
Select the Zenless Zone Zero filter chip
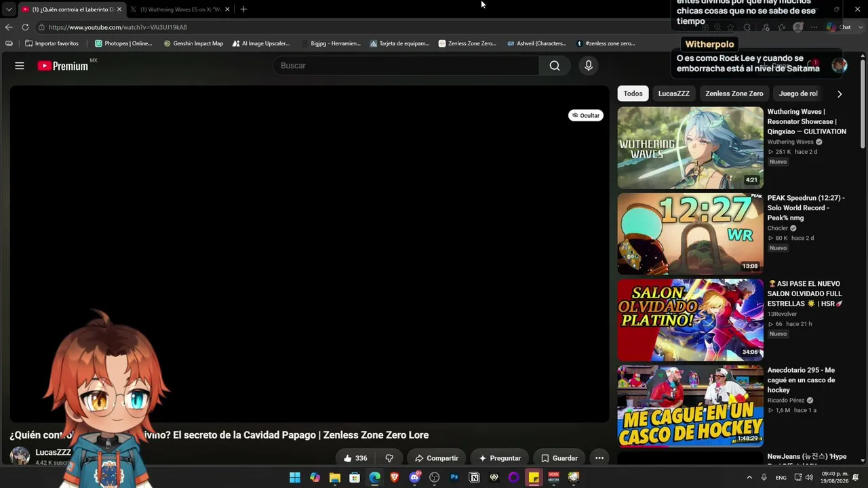(734, 94)
